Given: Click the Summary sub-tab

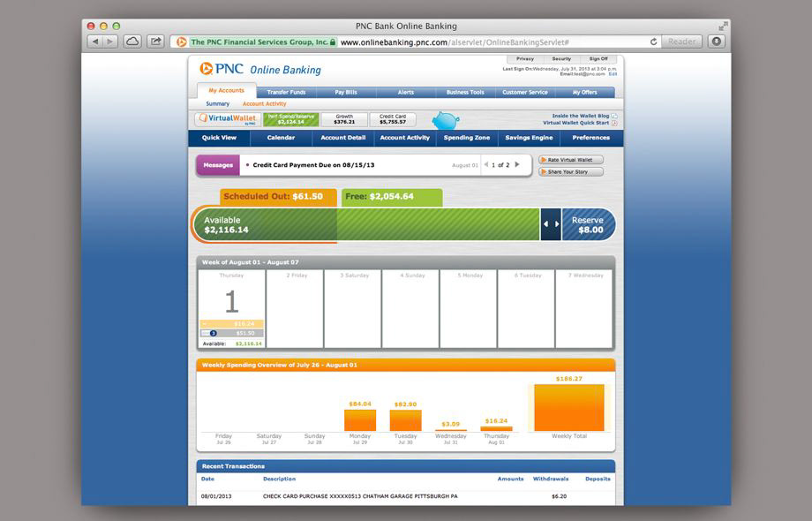Looking at the screenshot, I should (217, 103).
